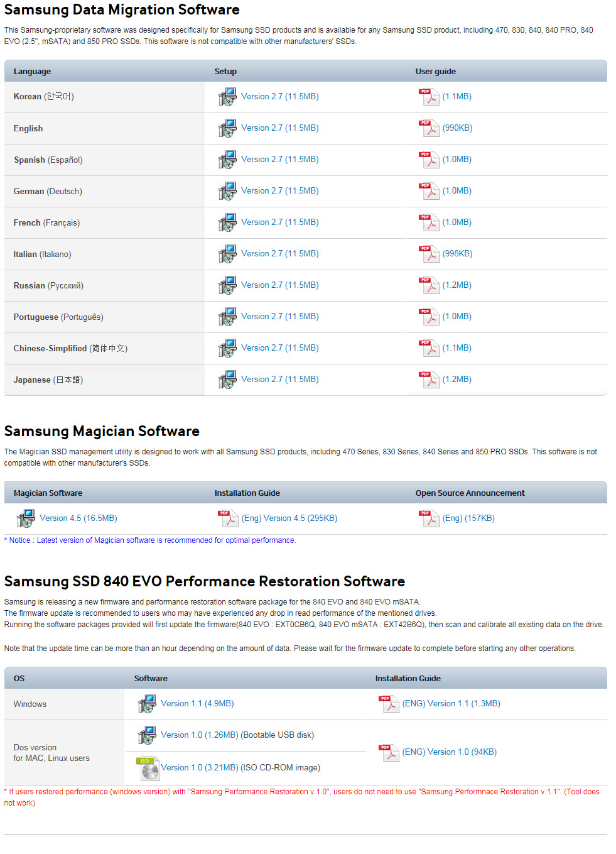Download Russian Version 2.7 (11.5MB) setup
This screenshot has height=854, width=616.
[x=280, y=285]
